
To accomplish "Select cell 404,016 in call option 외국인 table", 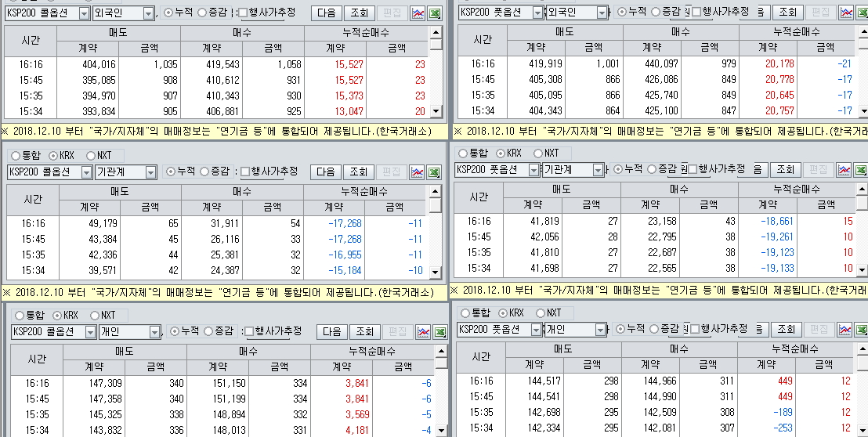I will click(88, 65).
